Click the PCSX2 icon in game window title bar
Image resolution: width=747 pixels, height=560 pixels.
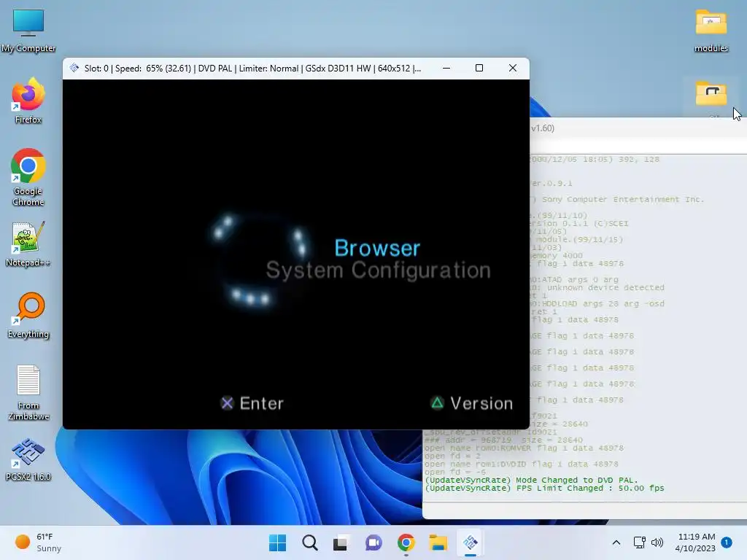point(74,68)
